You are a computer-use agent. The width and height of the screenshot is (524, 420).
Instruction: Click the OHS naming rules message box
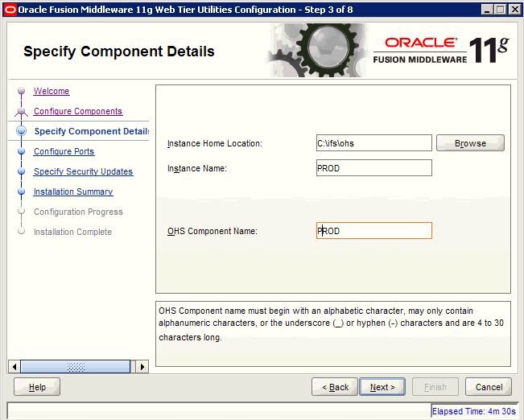333,334
